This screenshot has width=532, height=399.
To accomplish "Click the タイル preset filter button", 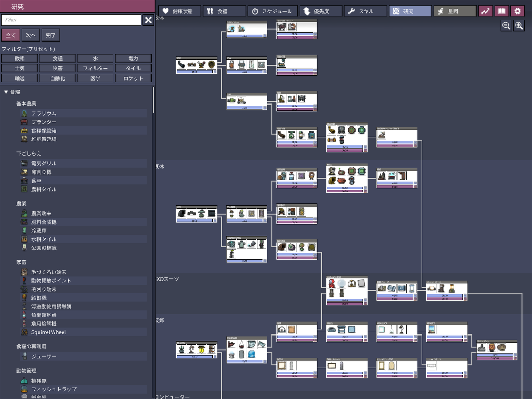I will tap(133, 69).
